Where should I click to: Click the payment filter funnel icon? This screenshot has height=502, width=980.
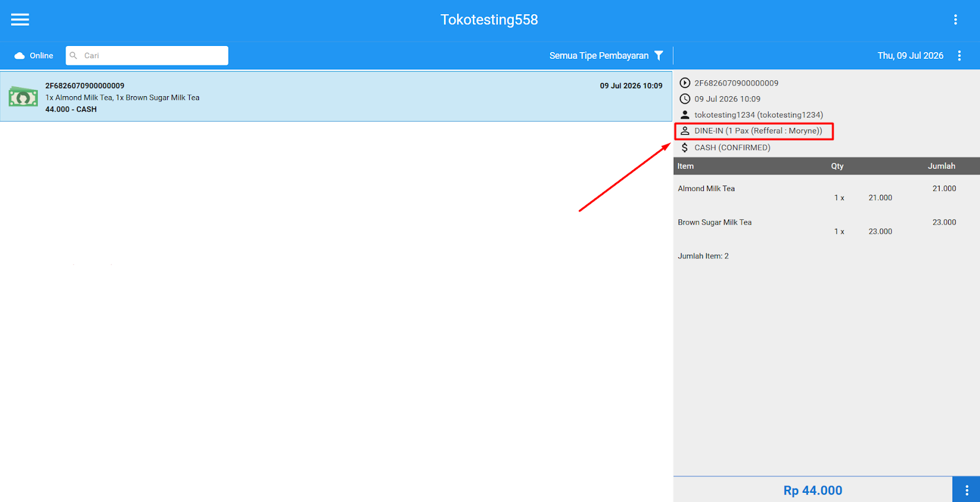click(659, 56)
